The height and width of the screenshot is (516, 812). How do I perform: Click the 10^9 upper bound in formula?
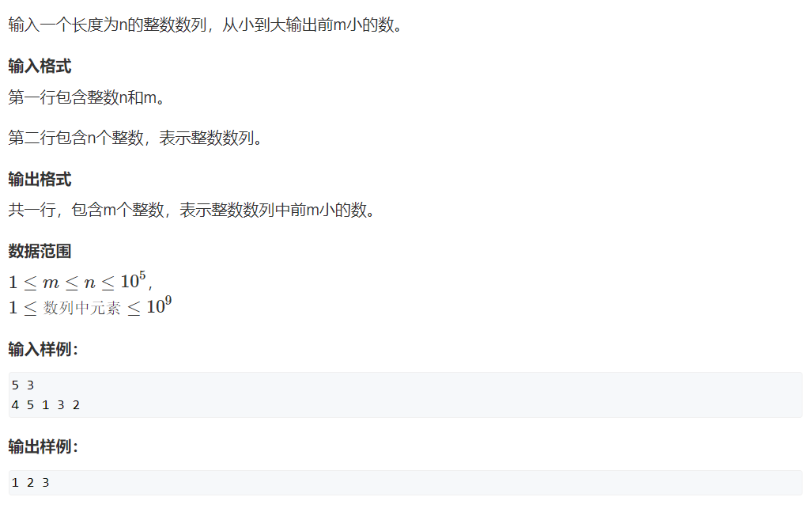(x=158, y=306)
